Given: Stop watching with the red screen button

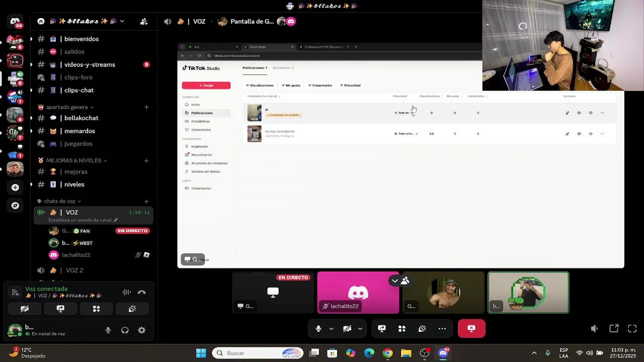Looking at the screenshot, I should pyautogui.click(x=471, y=328).
